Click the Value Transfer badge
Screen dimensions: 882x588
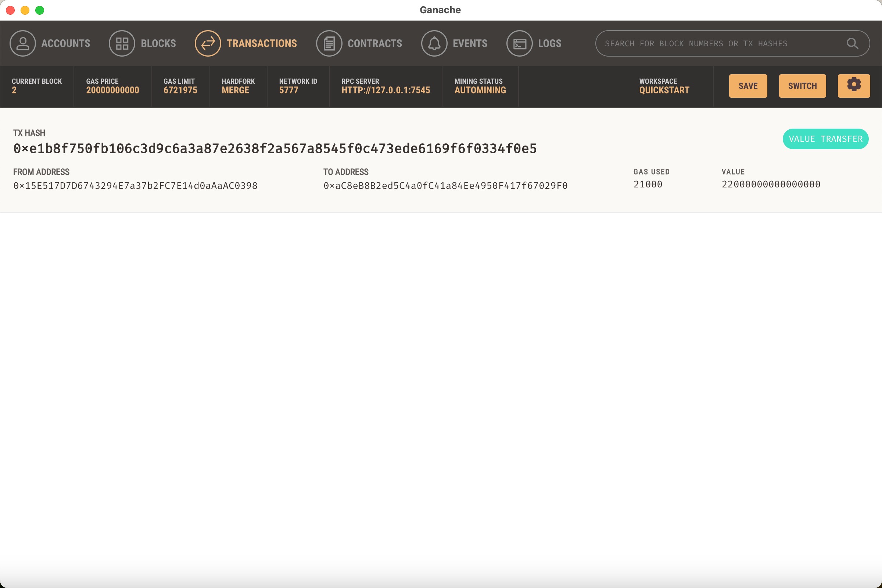point(825,139)
